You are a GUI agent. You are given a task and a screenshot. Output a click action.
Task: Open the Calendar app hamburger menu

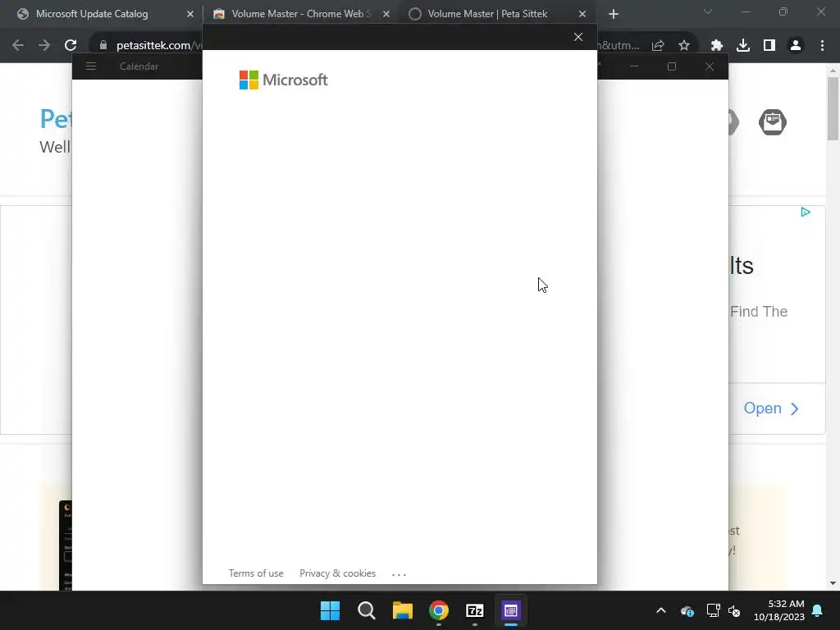(x=91, y=66)
